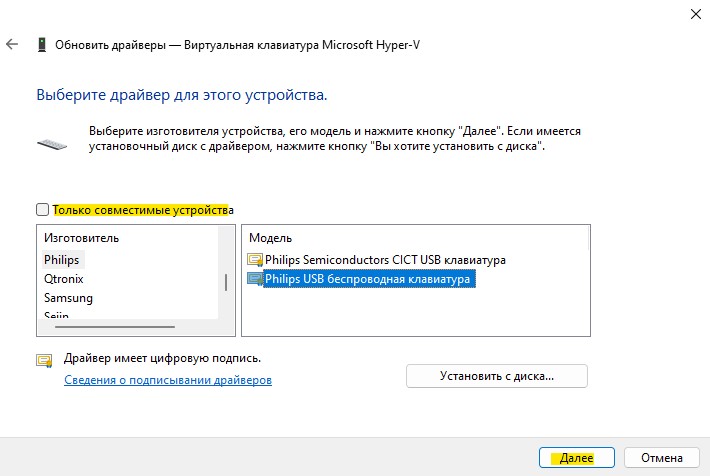Close the driver update dialog
The height and width of the screenshot is (476, 710).
(x=696, y=14)
